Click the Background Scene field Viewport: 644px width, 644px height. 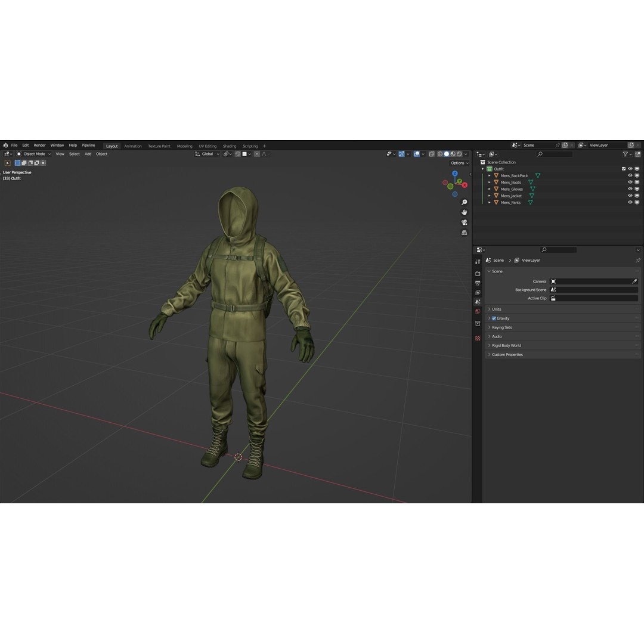click(594, 290)
